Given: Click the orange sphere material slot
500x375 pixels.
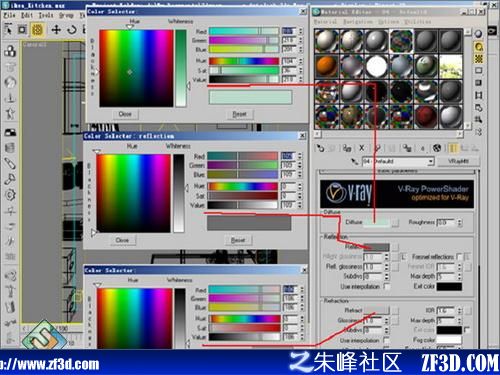Looking at the screenshot, I should pyautogui.click(x=326, y=66).
